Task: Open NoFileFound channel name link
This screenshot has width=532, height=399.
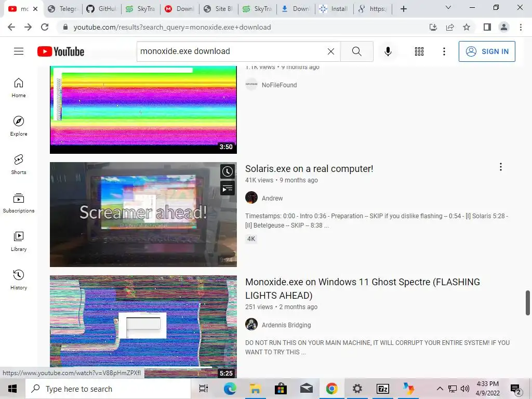Action: [x=279, y=85]
